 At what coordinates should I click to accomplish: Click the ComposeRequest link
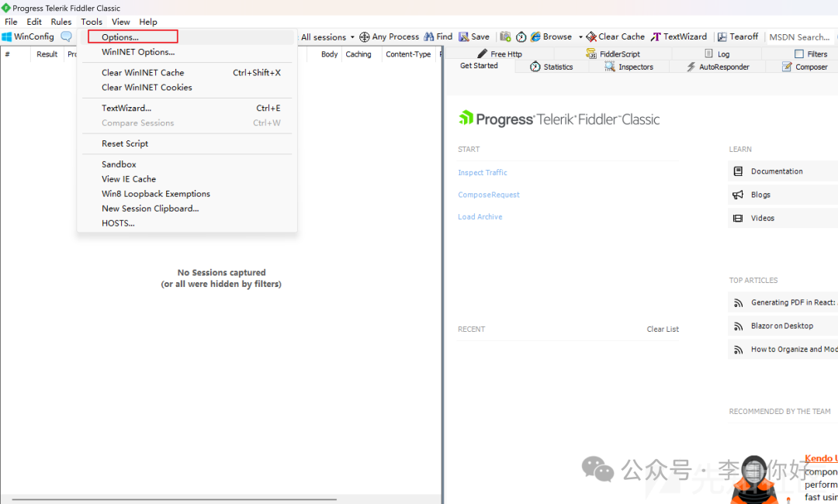pyautogui.click(x=489, y=195)
